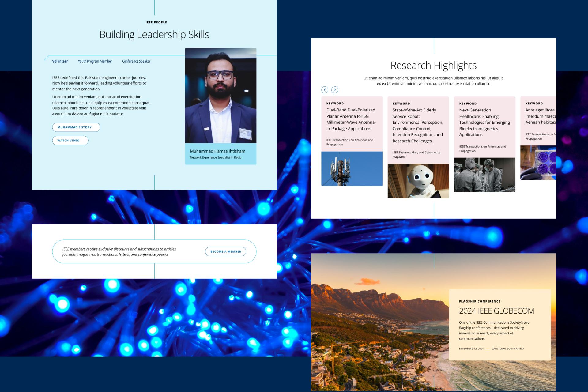Click the Building Leadership Skills title
This screenshot has width=588, height=392.
tap(154, 34)
